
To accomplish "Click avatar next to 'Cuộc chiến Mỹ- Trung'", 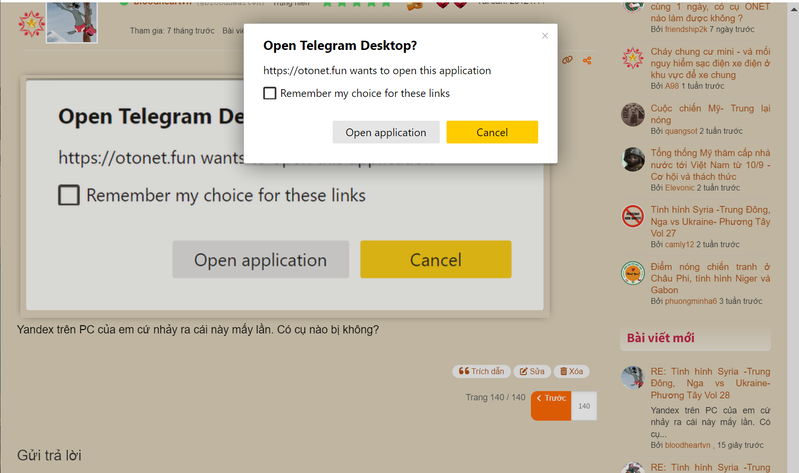I will click(633, 115).
